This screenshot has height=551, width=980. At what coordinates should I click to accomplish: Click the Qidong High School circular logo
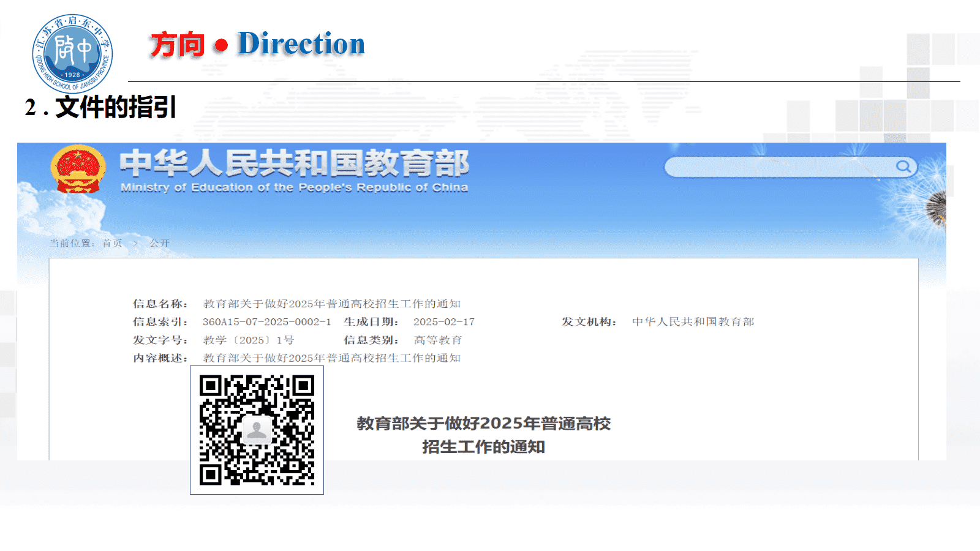pyautogui.click(x=72, y=54)
